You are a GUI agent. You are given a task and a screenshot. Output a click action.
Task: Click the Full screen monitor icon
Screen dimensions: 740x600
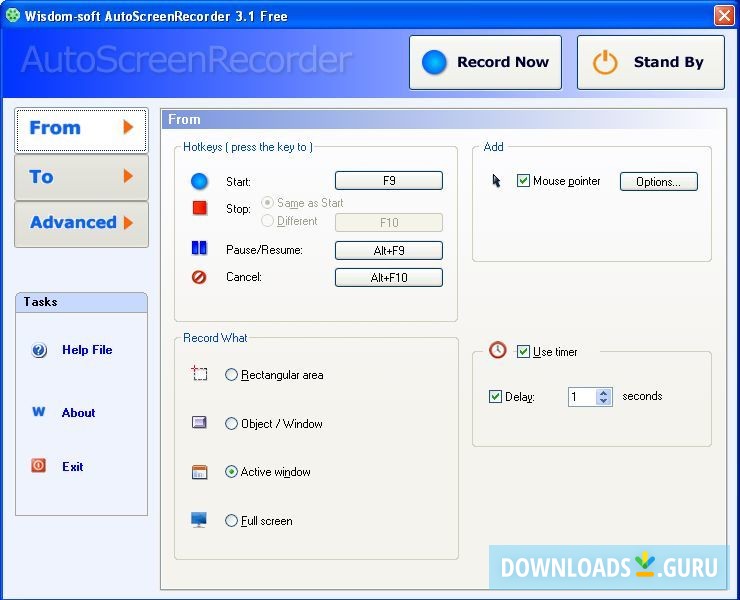(x=199, y=519)
